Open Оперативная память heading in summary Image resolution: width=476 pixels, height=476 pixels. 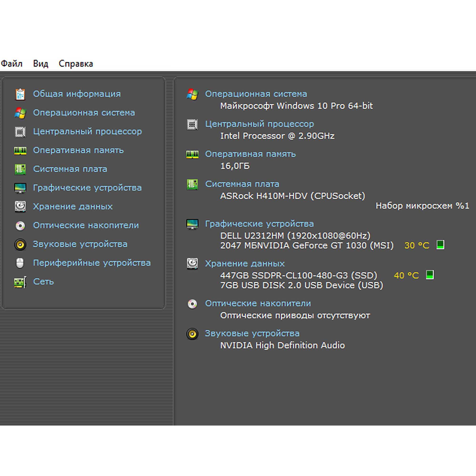251,154
